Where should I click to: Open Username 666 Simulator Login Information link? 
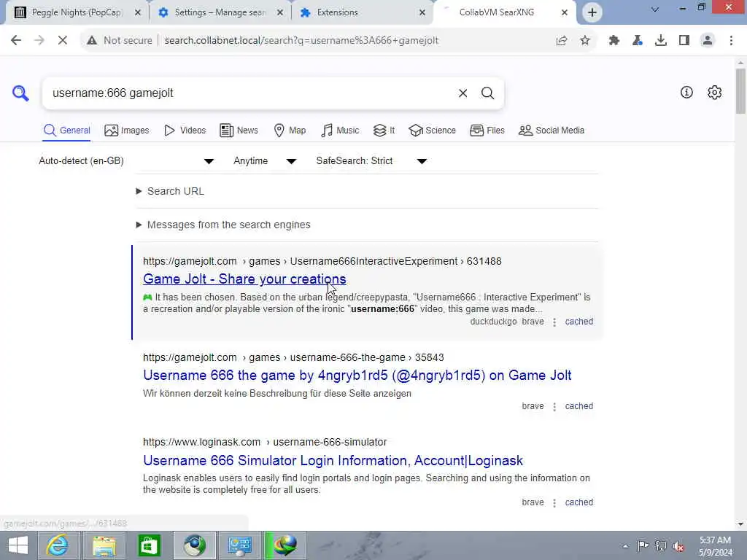(333, 461)
